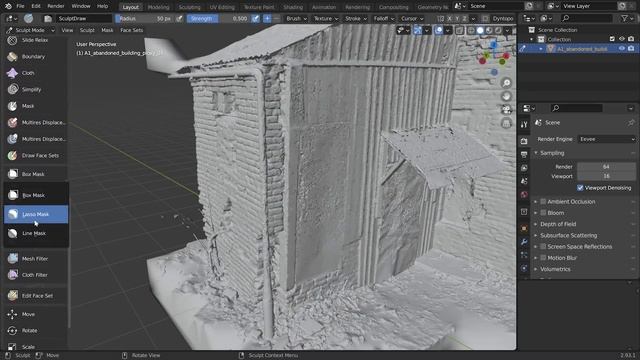Adjust the brush Strength slider

pos(218,19)
